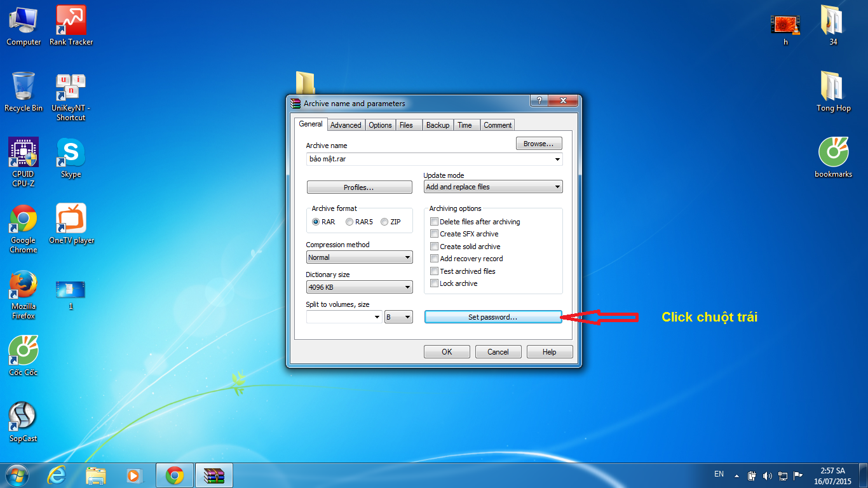
Task: Click the WinRAR taskbar button
Action: point(214,475)
